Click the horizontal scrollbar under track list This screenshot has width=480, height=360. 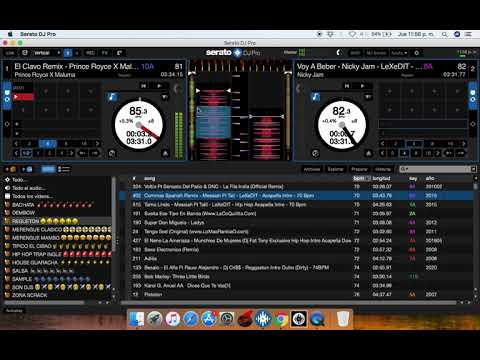288,303
